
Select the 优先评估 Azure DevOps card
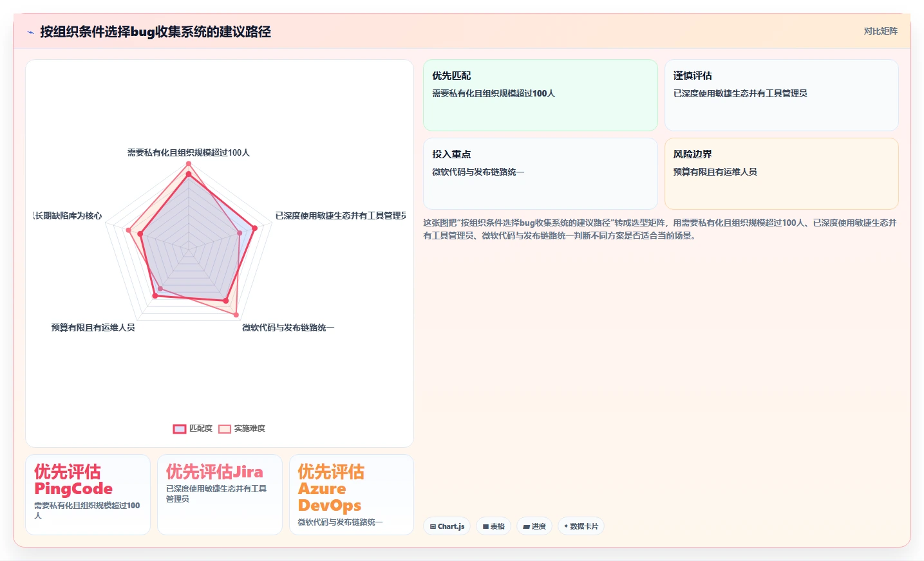pos(352,495)
